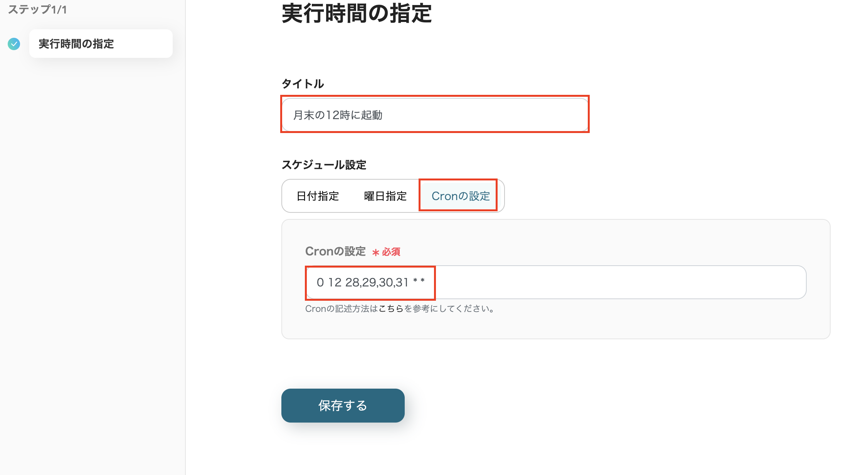Viewport: 868px width, 475px height.
Task: Select the 実行時間の指定 step in sidebar
Action: pos(101,44)
